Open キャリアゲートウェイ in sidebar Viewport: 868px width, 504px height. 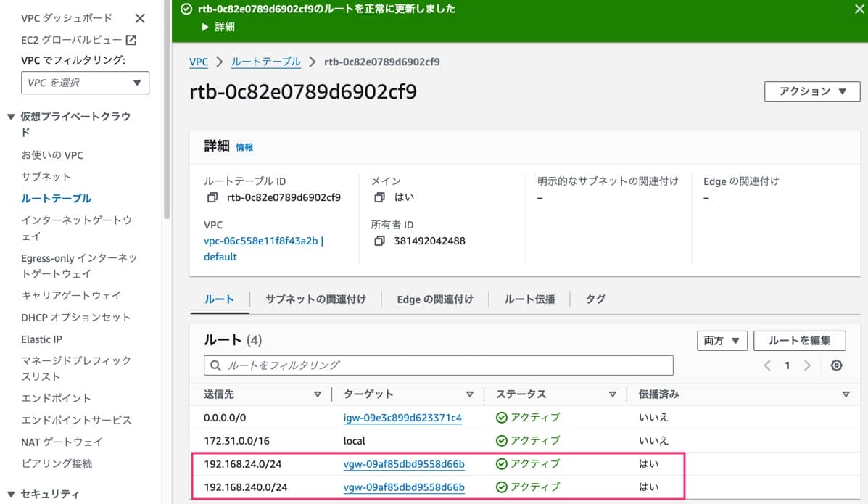(x=71, y=296)
